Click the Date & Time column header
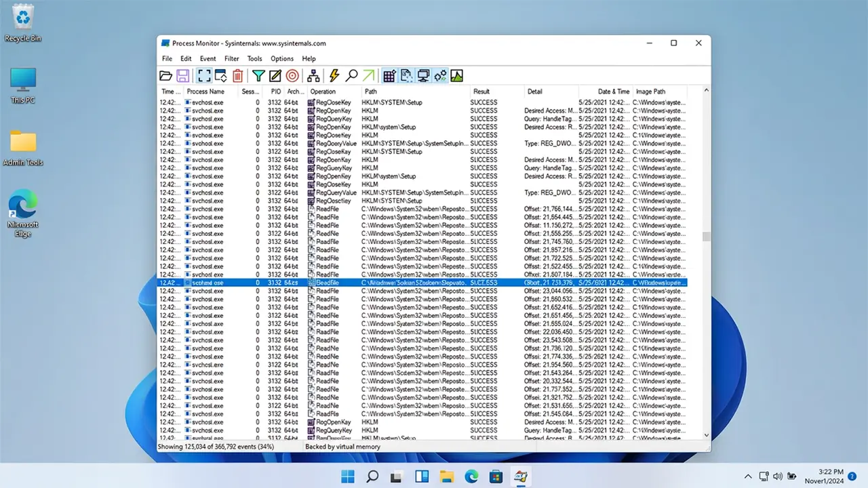868x488 pixels. click(606, 91)
